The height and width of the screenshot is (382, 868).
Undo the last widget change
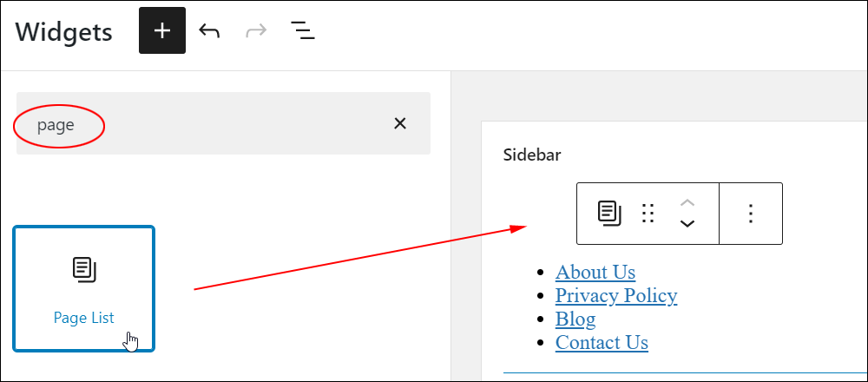tap(209, 31)
